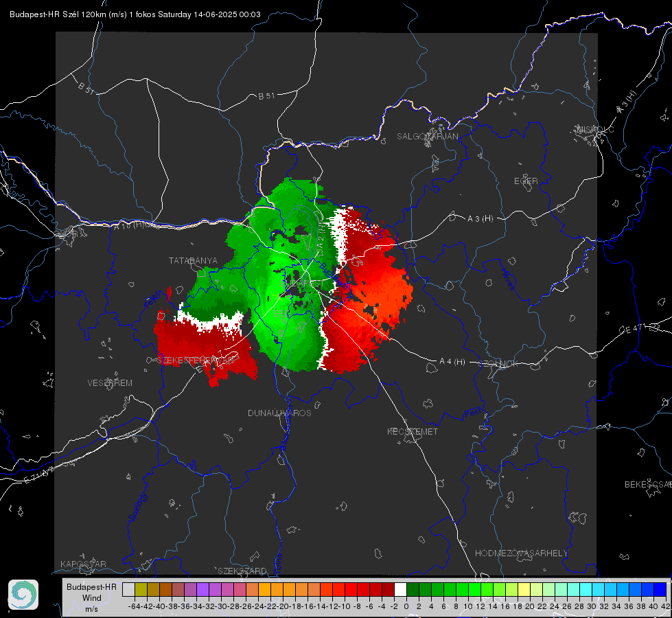
Task: Click the SZEKSZÁRD city label
Action: (242, 571)
